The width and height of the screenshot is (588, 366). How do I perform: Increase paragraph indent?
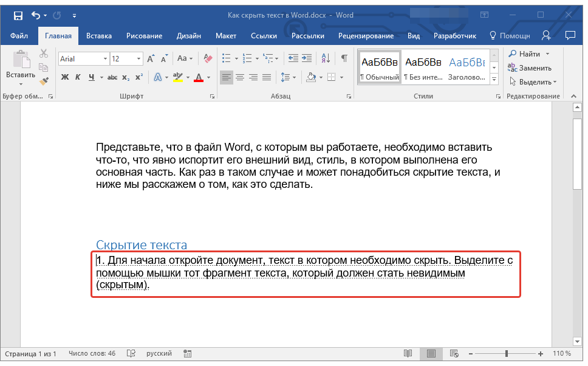307,58
